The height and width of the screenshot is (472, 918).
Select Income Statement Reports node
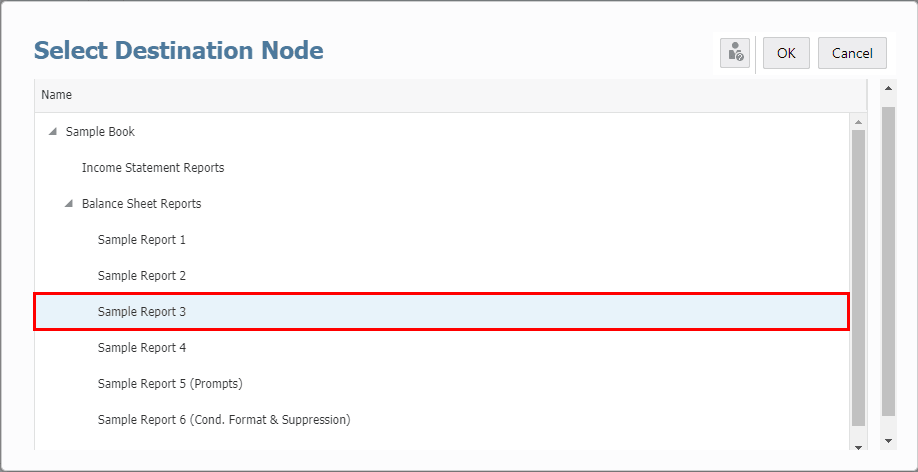coord(153,168)
